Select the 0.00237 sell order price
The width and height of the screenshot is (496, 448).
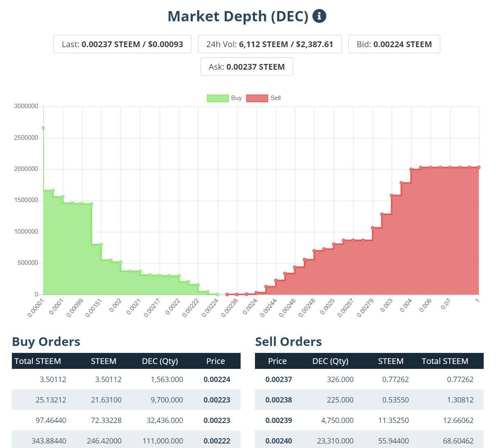point(279,380)
